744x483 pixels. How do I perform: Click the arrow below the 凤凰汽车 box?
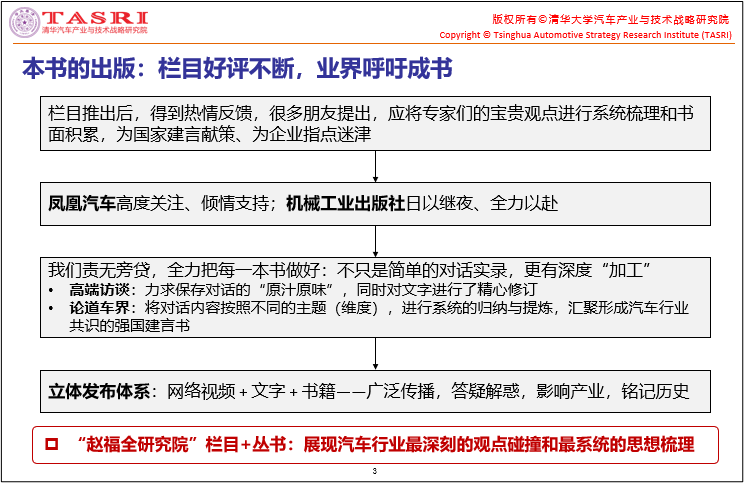[376, 239]
